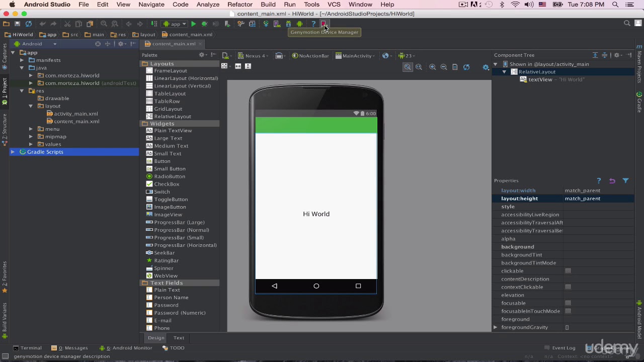Image resolution: width=644 pixels, height=362 pixels.
Task: Select textView in Component Tree
Action: (x=540, y=79)
